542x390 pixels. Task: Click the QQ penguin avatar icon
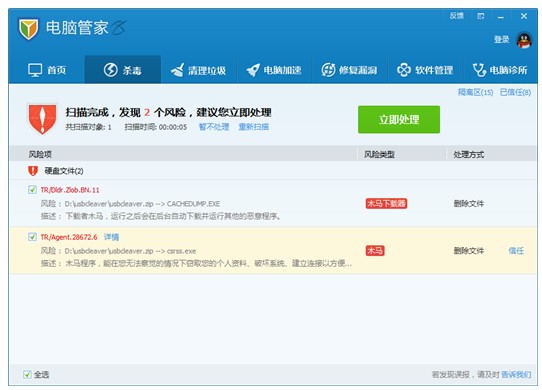[x=524, y=40]
